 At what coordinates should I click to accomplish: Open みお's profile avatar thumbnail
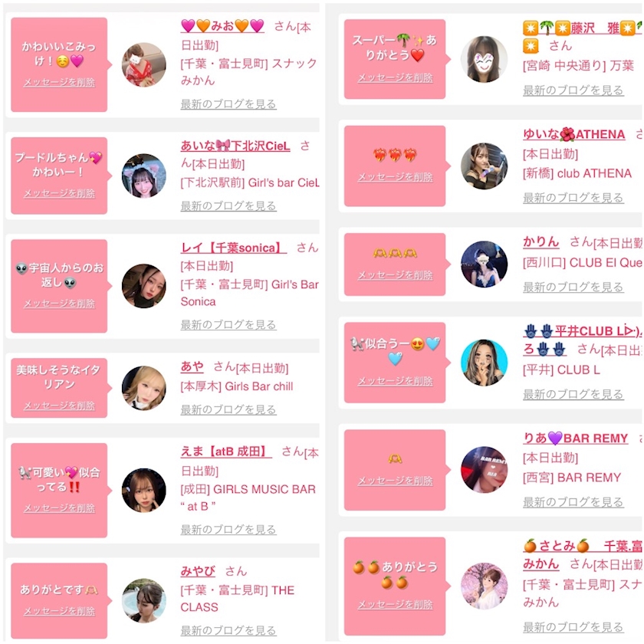pyautogui.click(x=144, y=64)
